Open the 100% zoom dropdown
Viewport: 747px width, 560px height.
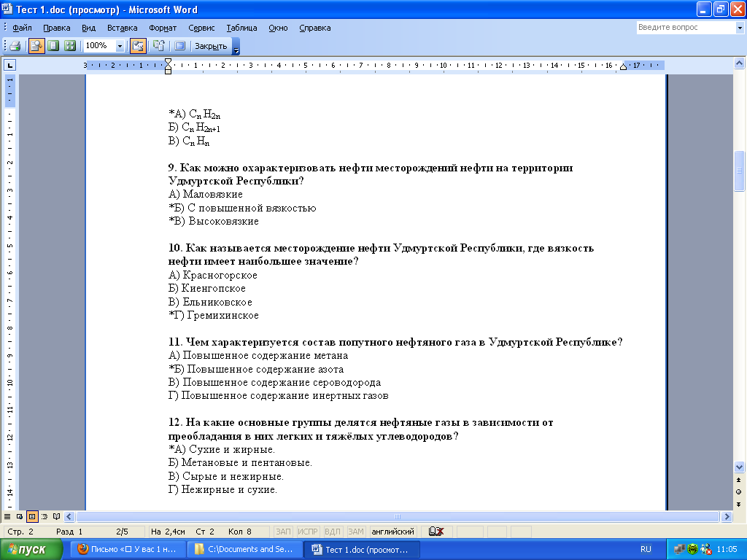pos(120,46)
